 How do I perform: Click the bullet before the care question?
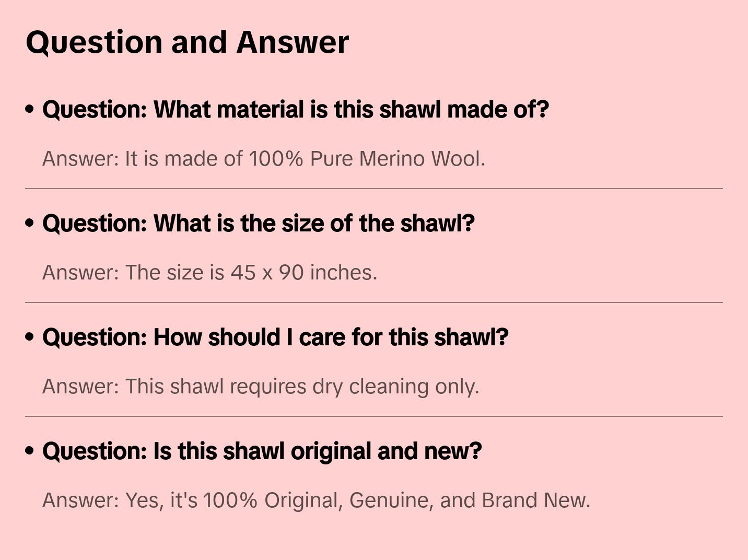(30, 337)
